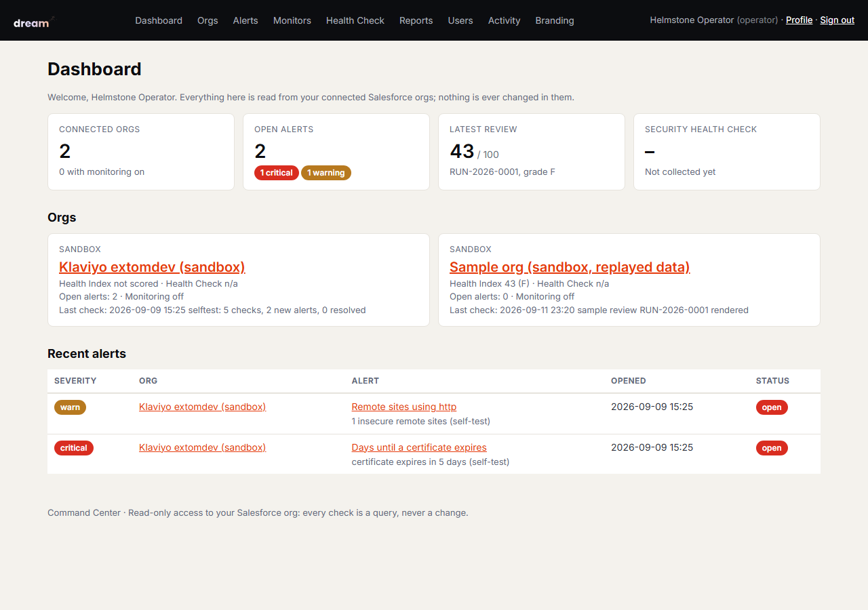The image size is (868, 610).
Task: Open Klaviyo extomdev (sandbox) org card title
Action: (152, 267)
